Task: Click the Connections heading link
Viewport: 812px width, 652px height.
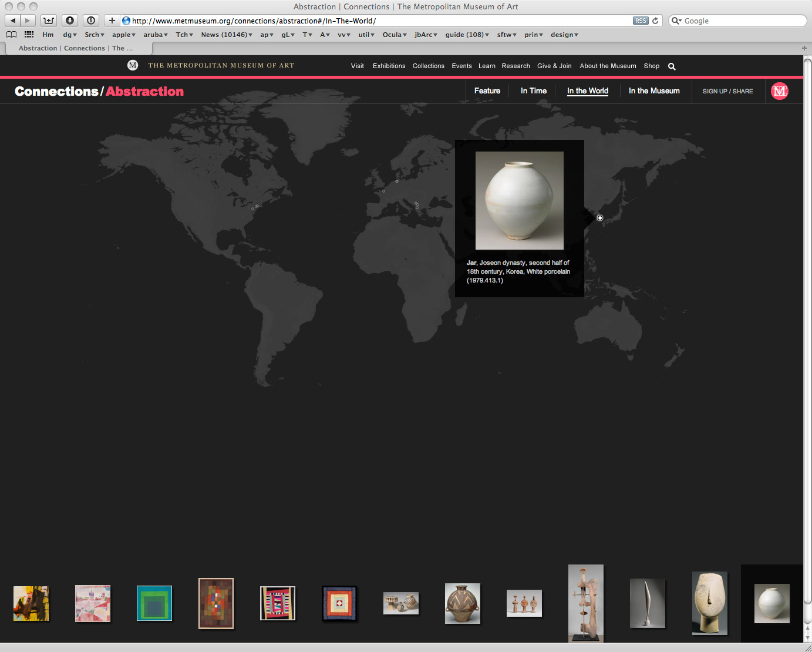Action: (x=56, y=91)
